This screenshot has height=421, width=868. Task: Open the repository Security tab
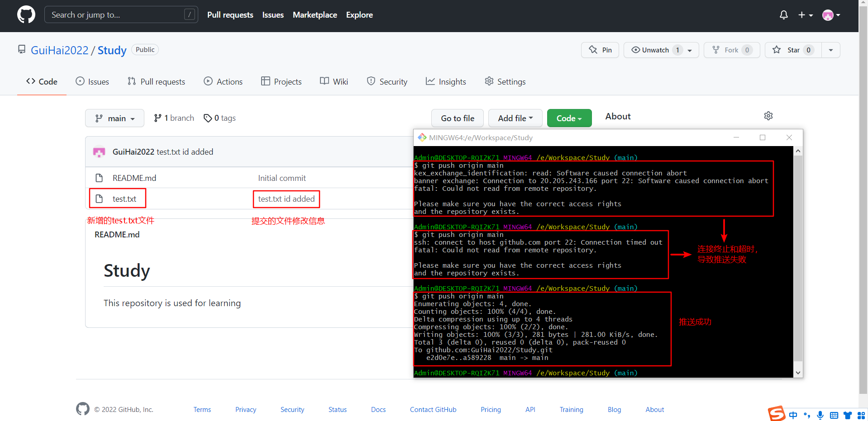pos(387,81)
